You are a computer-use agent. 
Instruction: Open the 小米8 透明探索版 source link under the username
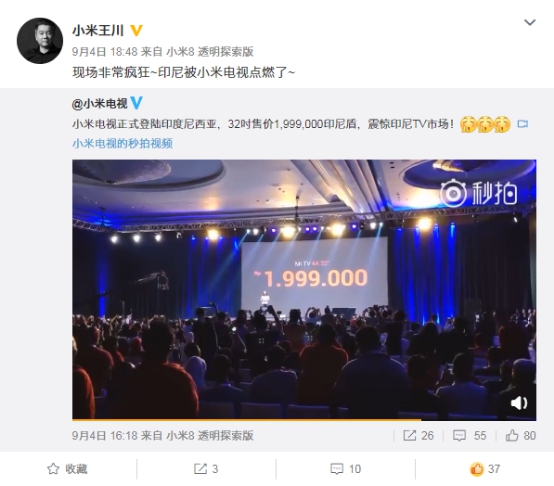click(x=210, y=52)
